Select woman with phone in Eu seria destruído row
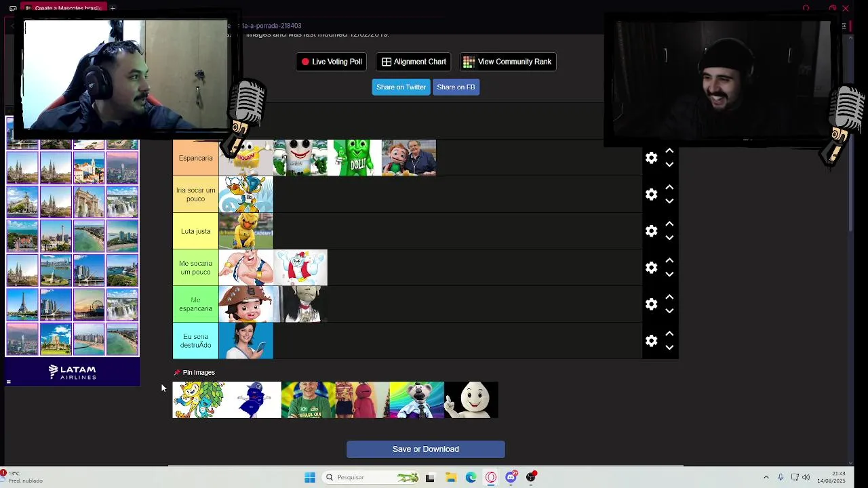This screenshot has width=868, height=488. 246,341
